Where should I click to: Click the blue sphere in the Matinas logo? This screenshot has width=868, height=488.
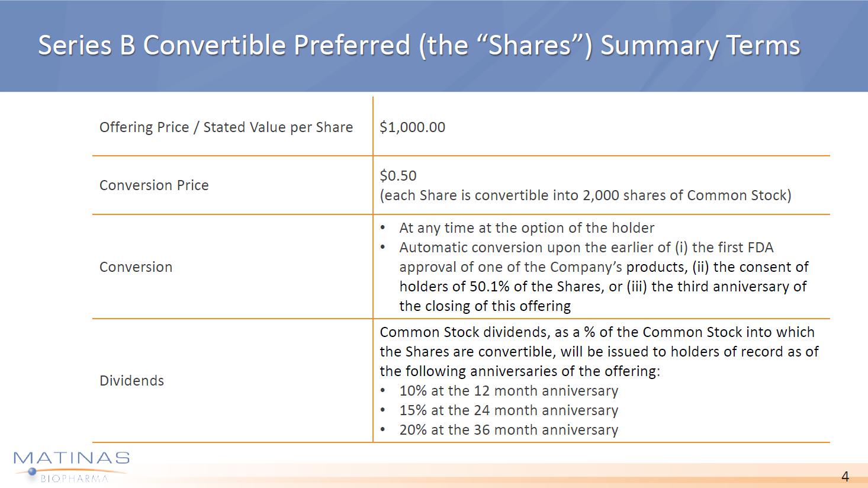[x=32, y=471]
